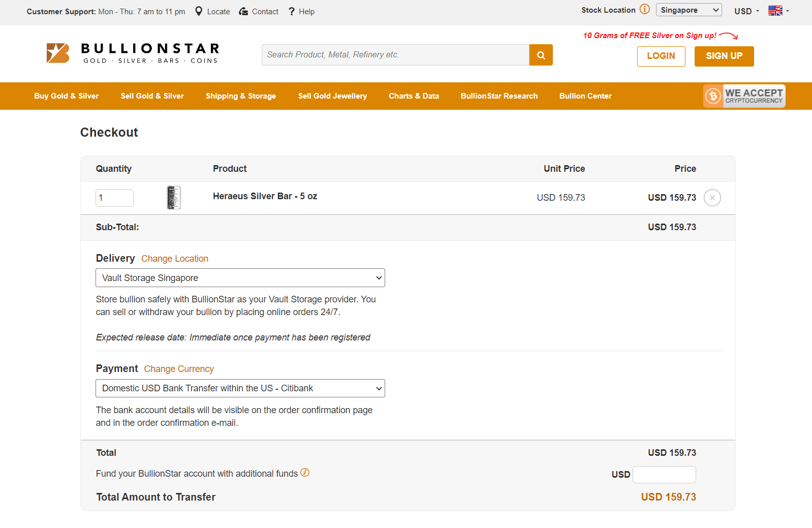This screenshot has width=812, height=528.
Task: Click the Total Amount to Transfer value
Action: [x=668, y=497]
